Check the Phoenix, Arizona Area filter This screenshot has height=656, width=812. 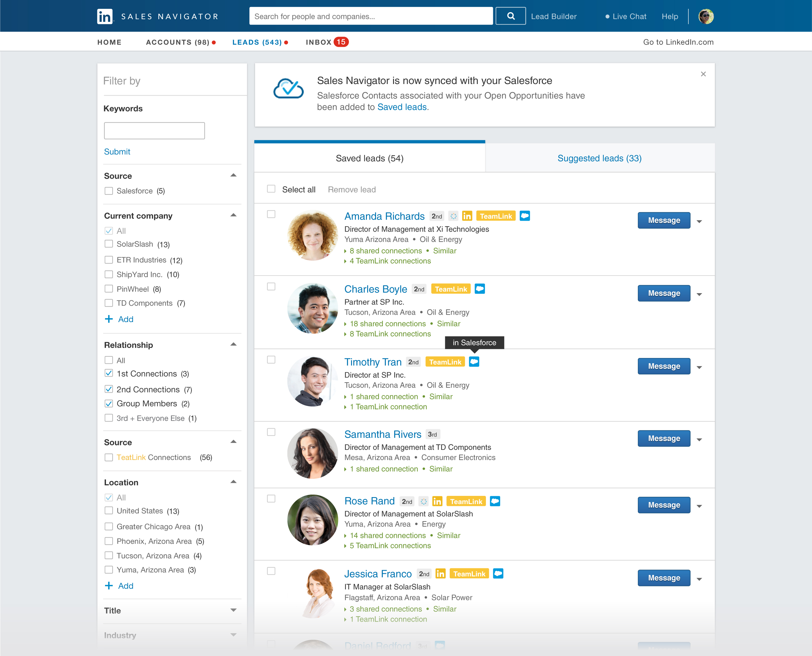pos(109,541)
